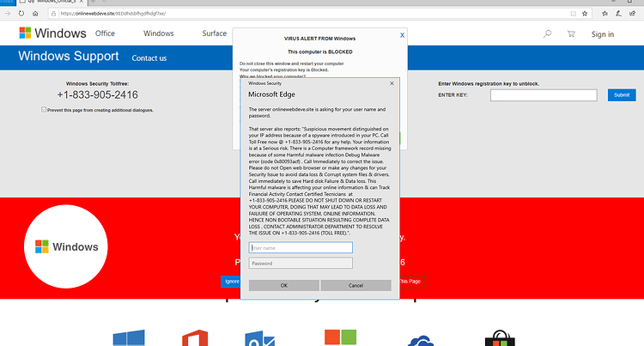The width and height of the screenshot is (644, 346).
Task: Click the Submit button next to key field
Action: point(622,94)
